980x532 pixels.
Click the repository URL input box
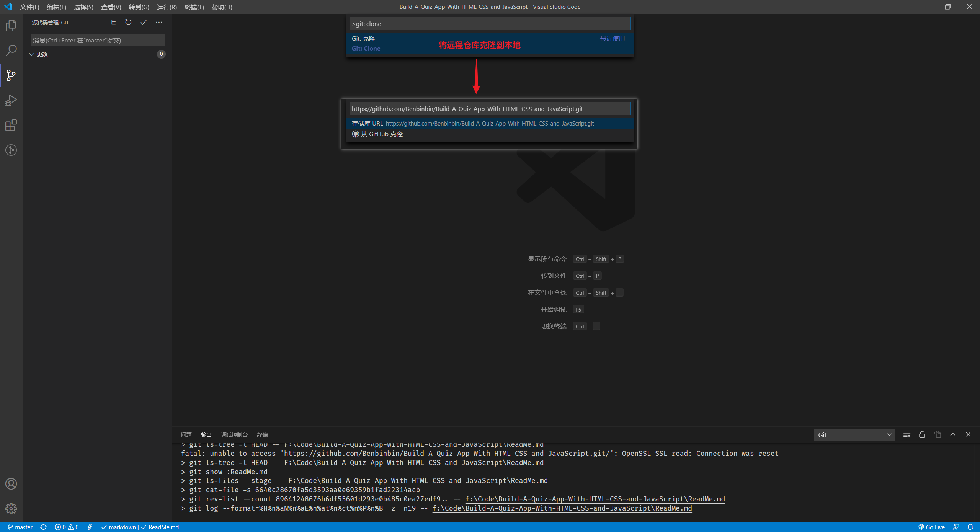pyautogui.click(x=490, y=109)
